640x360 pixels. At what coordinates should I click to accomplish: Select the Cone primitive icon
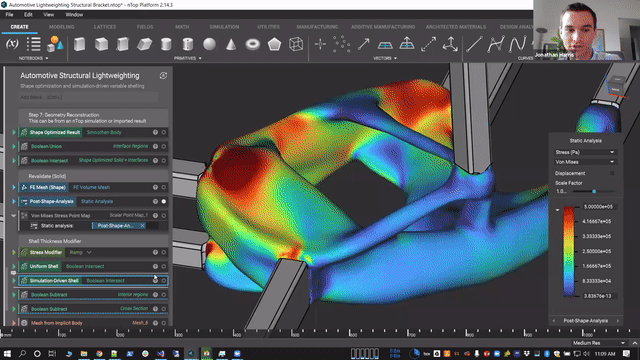pyautogui.click(x=231, y=44)
